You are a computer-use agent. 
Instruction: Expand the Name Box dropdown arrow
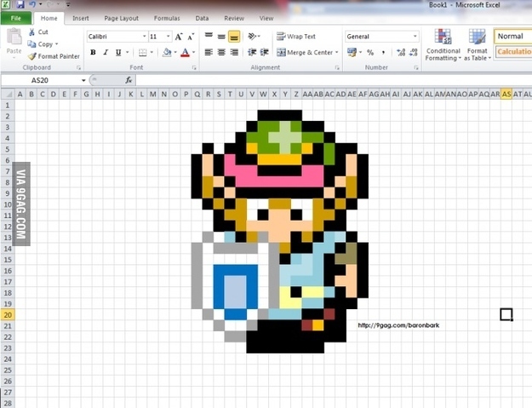(83, 80)
